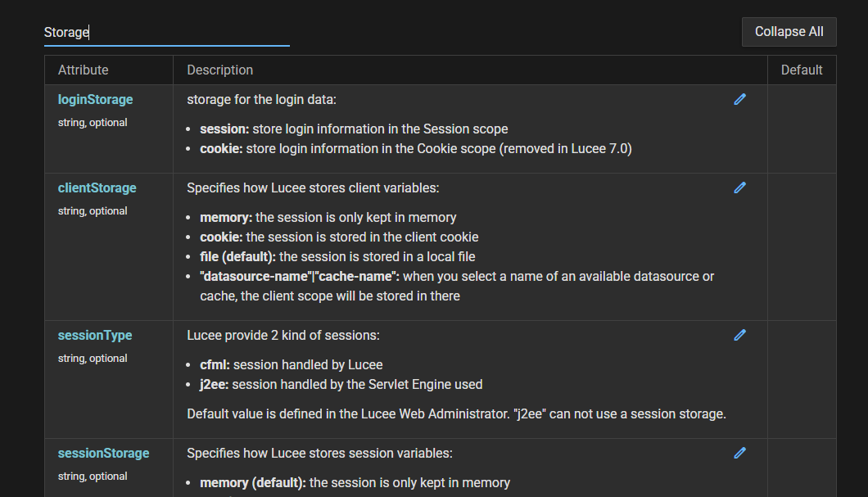Click the edit pencil for clientStorage

(740, 188)
